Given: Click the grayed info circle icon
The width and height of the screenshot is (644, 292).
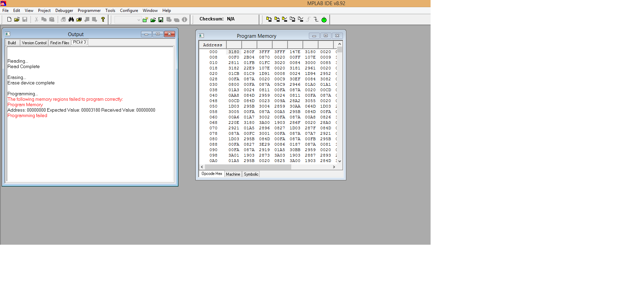Looking at the screenshot, I should [x=185, y=20].
